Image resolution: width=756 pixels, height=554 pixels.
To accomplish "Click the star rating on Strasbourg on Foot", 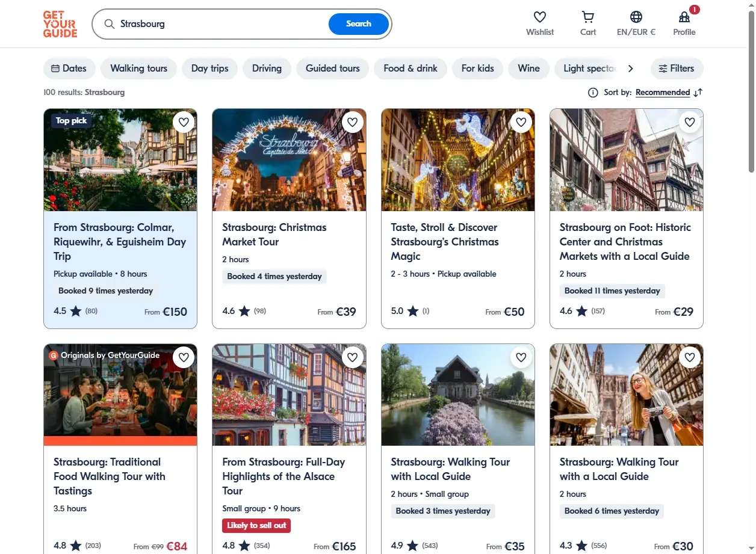I will (x=582, y=311).
